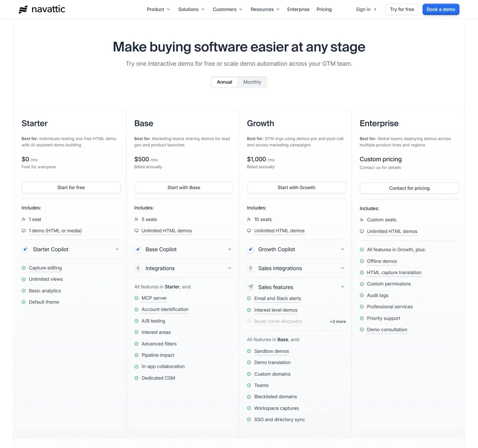Click the check icon beside Audit logs
Screen dimensions: 478x448
tap(362, 296)
